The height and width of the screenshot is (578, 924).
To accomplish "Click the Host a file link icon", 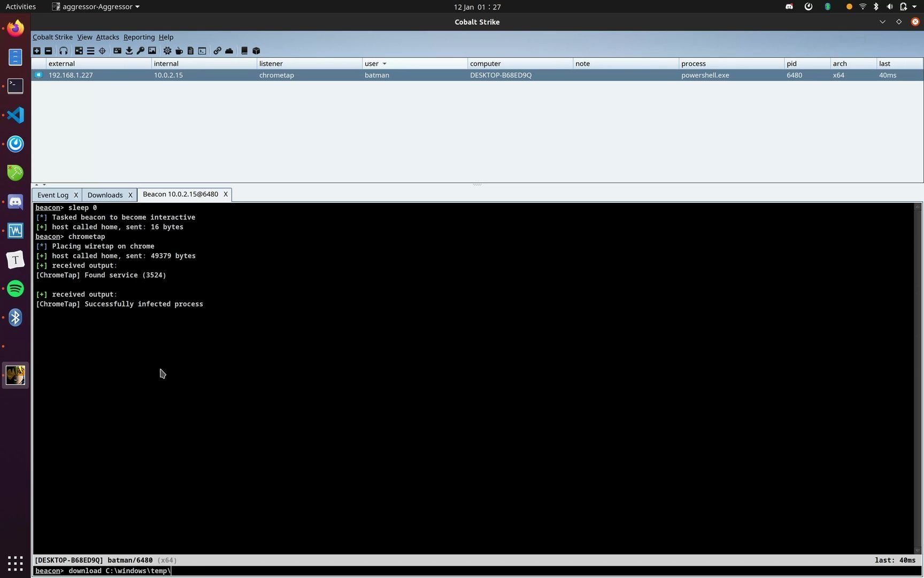I will click(217, 51).
